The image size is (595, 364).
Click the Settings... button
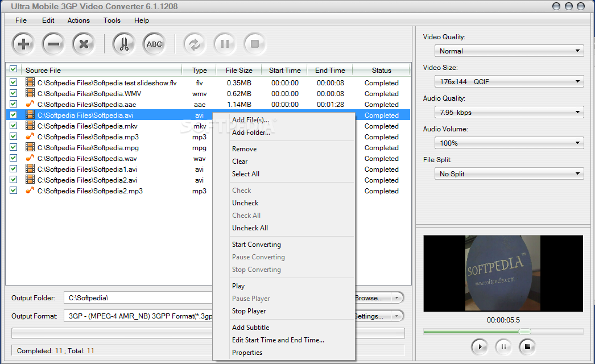373,316
